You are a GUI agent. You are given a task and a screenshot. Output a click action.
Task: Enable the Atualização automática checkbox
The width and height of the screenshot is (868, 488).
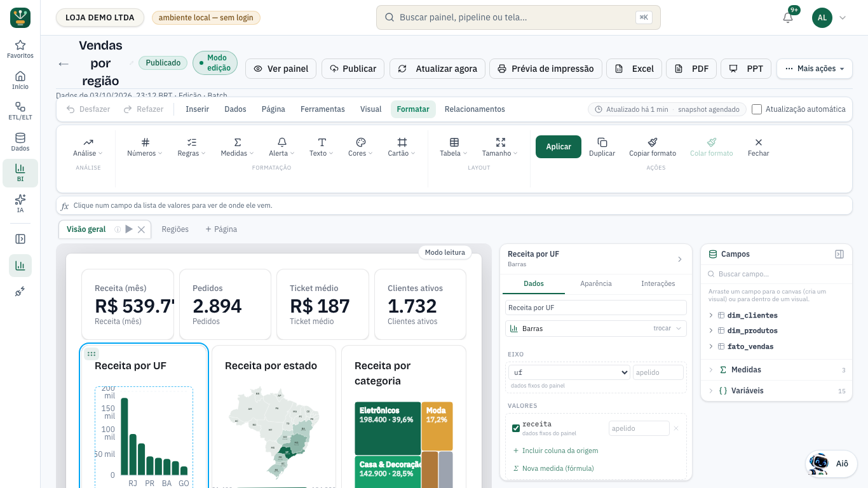tap(757, 109)
